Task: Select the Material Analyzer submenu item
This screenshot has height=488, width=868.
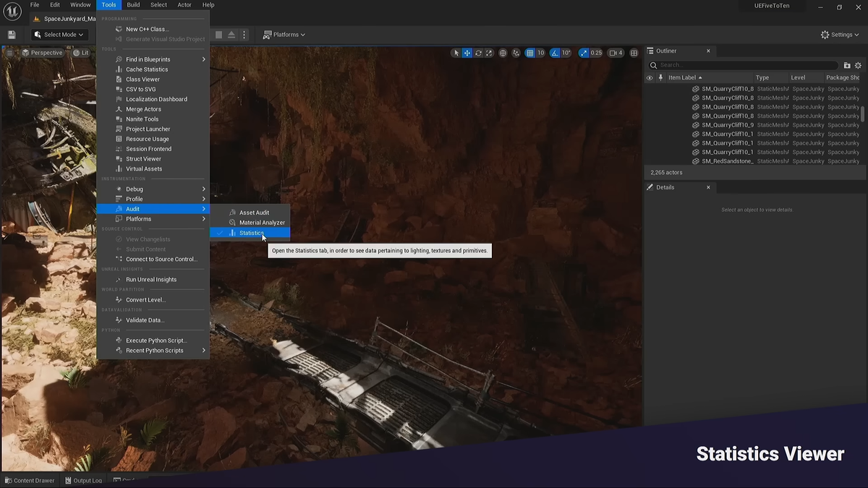Action: pos(250,223)
